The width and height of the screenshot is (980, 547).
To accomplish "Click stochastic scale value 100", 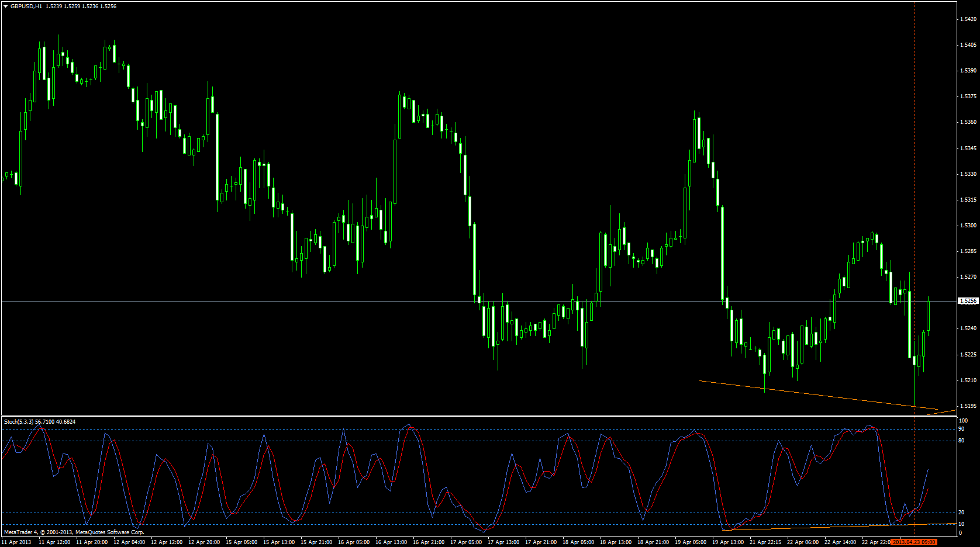I will [x=964, y=421].
